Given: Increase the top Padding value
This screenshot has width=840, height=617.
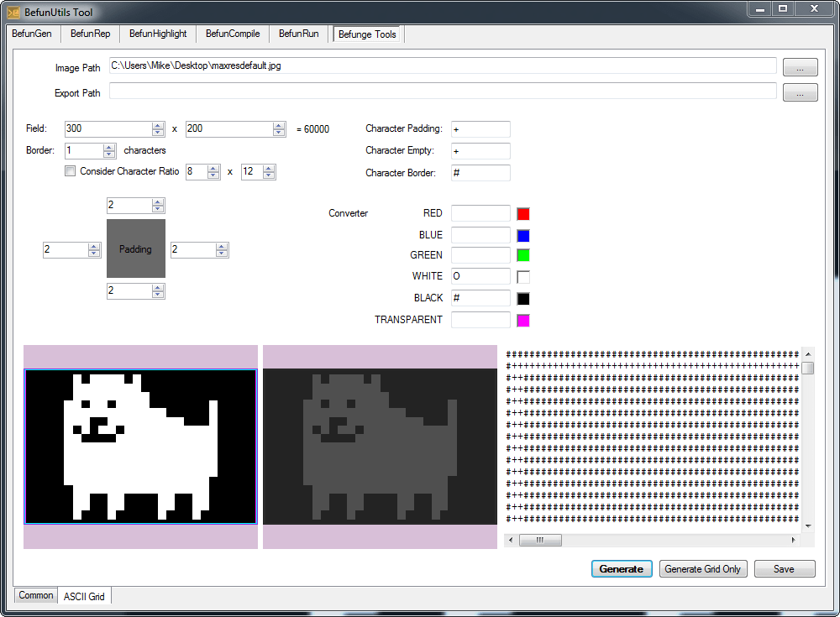Looking at the screenshot, I should [x=158, y=202].
